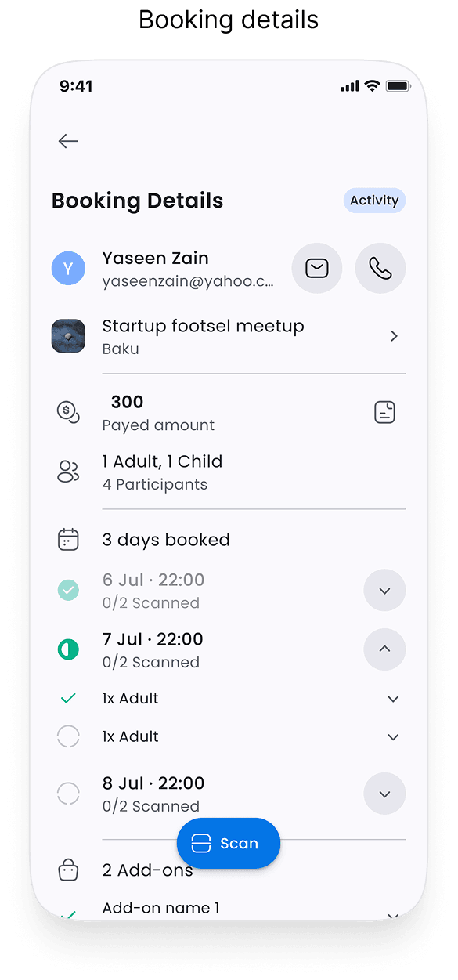Mark the unchecked 1x Adult ticket as scanned
The width and height of the screenshot is (458, 980).
pos(68,736)
